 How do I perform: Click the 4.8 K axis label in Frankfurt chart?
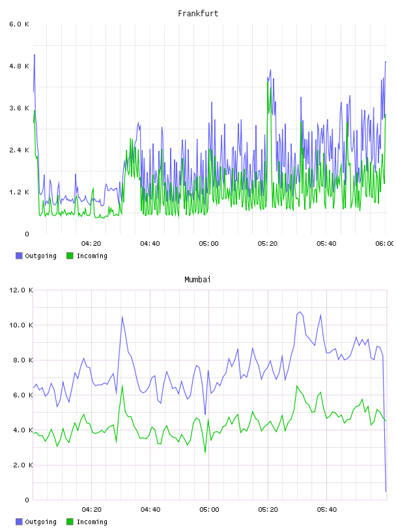(x=20, y=66)
